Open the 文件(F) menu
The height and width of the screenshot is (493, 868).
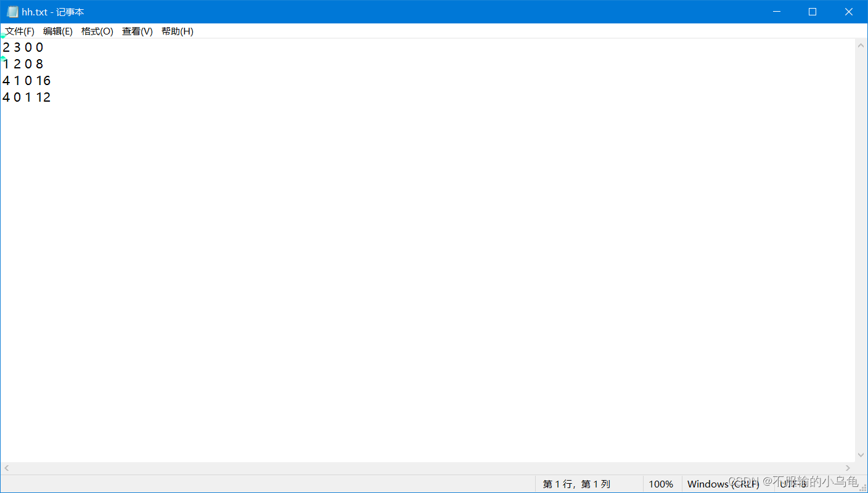tap(20, 31)
